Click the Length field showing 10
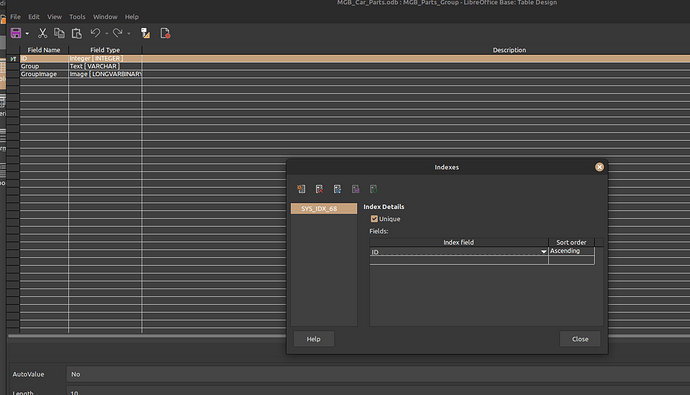The image size is (690, 395). pyautogui.click(x=378, y=391)
